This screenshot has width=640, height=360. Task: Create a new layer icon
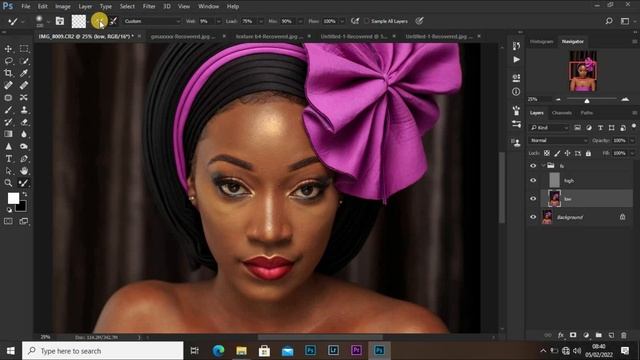coord(611,335)
